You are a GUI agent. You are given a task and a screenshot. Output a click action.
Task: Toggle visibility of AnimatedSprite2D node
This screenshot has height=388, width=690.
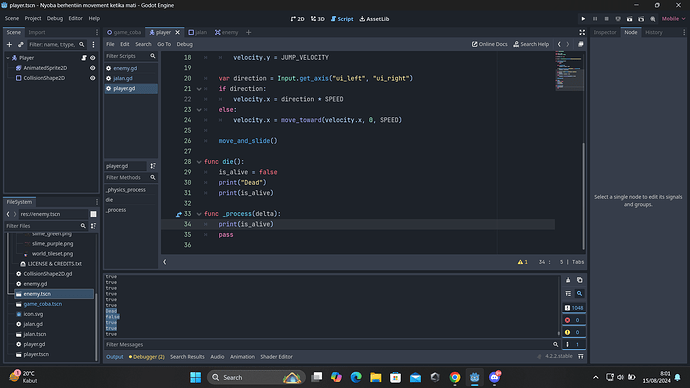tap(92, 68)
